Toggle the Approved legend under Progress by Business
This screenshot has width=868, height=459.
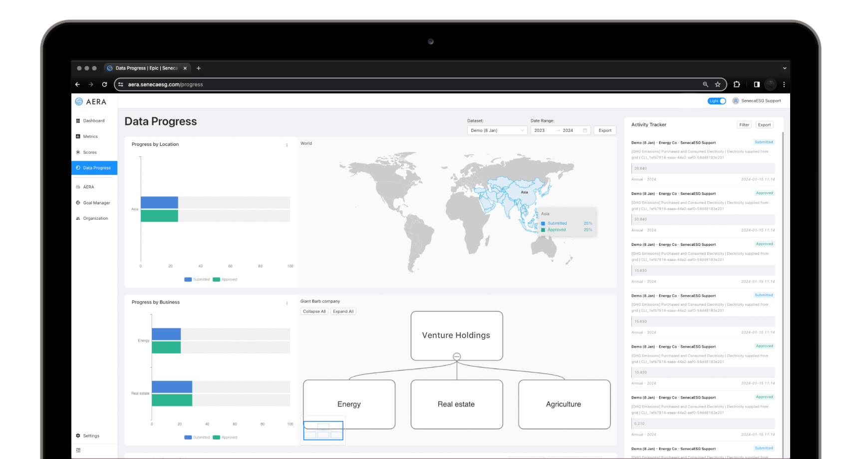click(225, 437)
